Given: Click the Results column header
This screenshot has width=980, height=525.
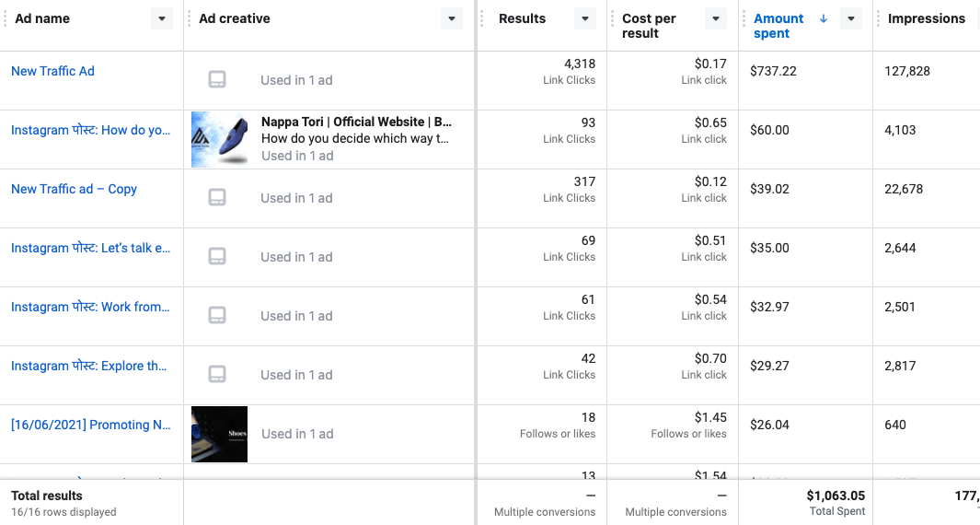Looking at the screenshot, I should [x=522, y=18].
